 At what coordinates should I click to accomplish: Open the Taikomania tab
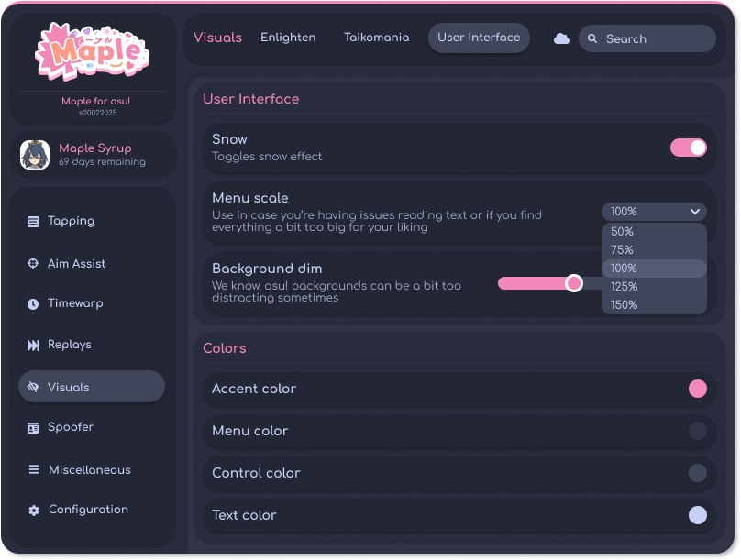coord(377,38)
